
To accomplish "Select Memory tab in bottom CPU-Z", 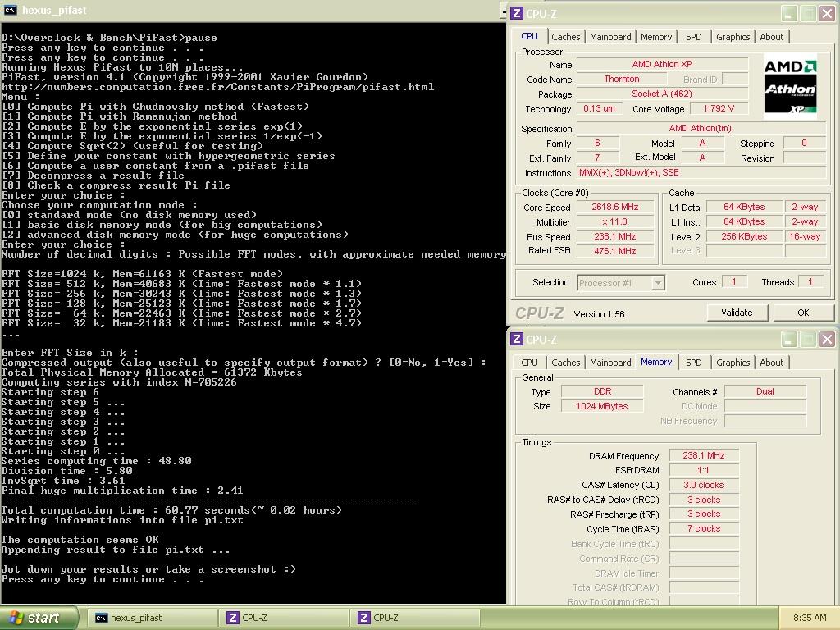I will point(656,362).
